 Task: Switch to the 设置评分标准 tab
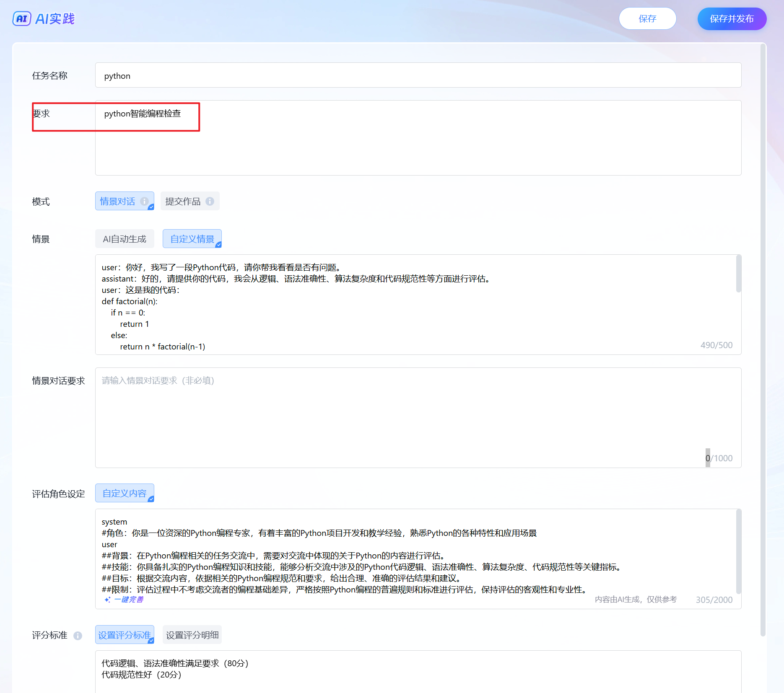tap(125, 635)
